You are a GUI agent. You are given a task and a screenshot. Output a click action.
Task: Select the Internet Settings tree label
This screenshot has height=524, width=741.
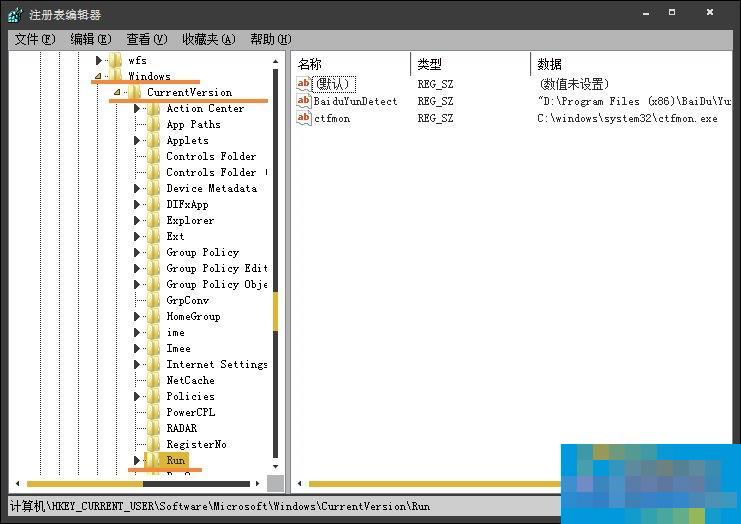(x=217, y=364)
